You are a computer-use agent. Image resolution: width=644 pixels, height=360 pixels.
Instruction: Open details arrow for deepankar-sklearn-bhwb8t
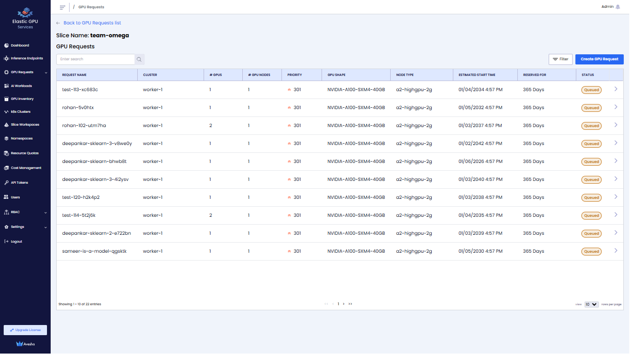pyautogui.click(x=616, y=161)
